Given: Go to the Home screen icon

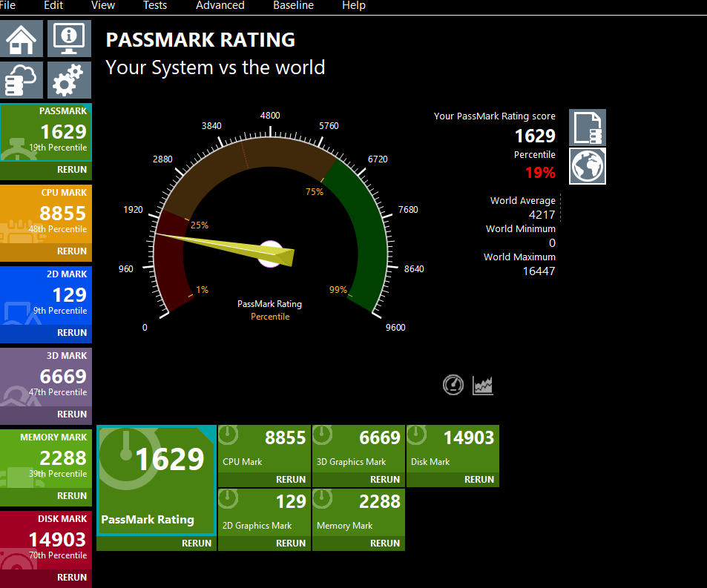Looking at the screenshot, I should (22, 39).
